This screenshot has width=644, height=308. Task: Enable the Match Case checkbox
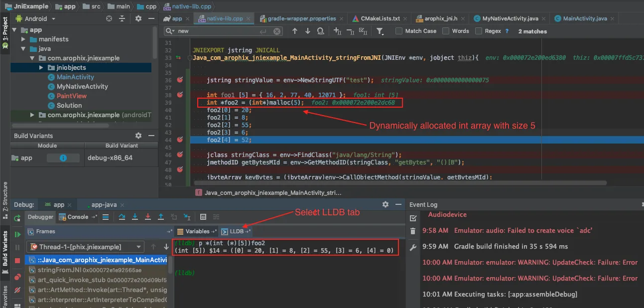tap(399, 31)
